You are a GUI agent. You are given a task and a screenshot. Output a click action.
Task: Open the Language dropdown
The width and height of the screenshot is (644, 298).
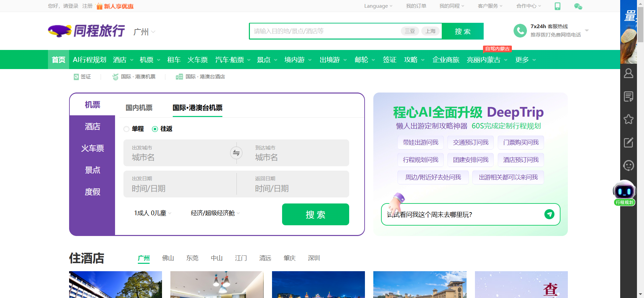[x=378, y=6]
